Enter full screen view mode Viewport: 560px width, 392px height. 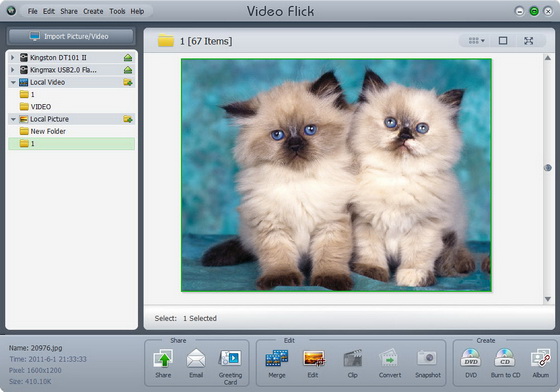(x=529, y=41)
